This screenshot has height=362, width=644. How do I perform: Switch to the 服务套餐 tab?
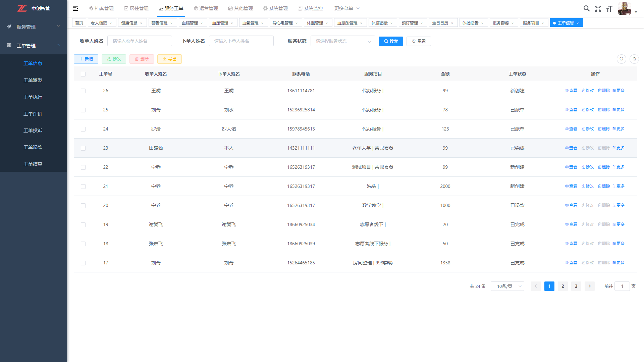click(x=500, y=23)
